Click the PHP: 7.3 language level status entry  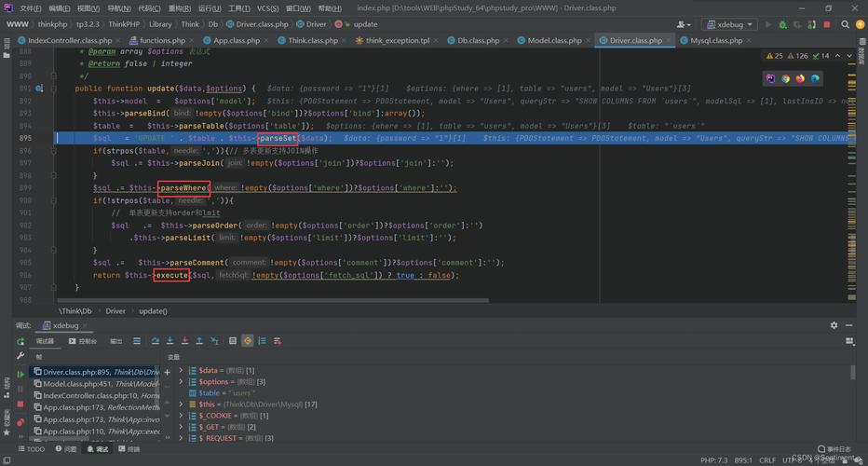[714, 460]
